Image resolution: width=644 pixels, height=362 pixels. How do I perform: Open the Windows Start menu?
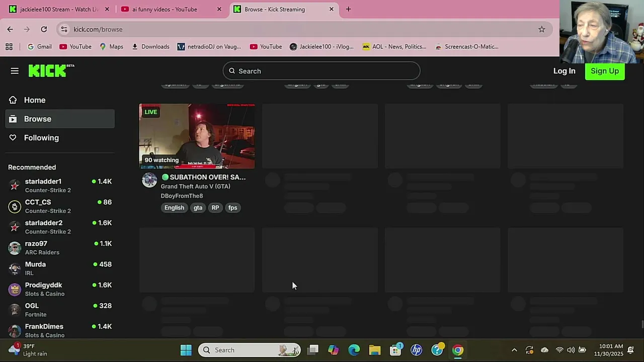click(186, 350)
